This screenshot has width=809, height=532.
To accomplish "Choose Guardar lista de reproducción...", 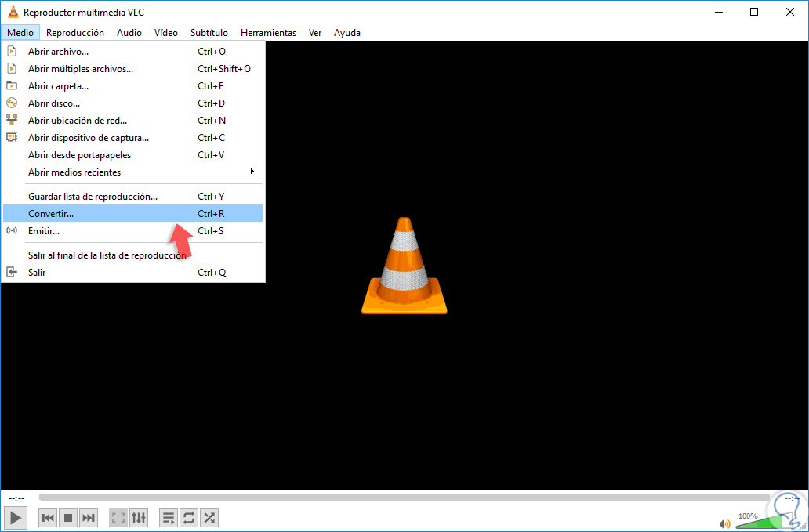I will 132,197.
